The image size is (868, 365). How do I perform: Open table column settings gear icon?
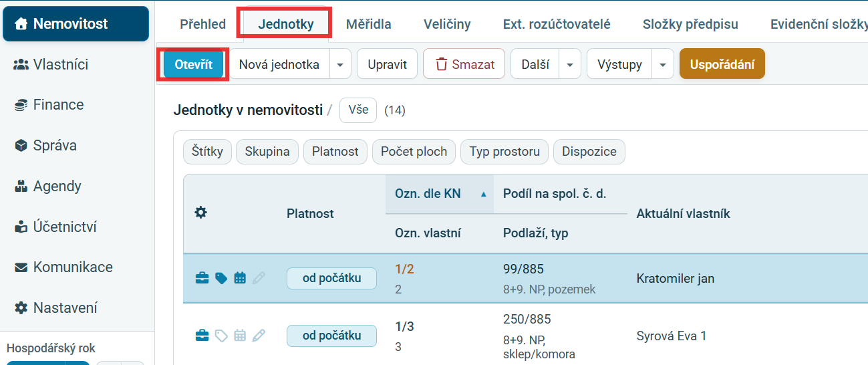tap(200, 213)
